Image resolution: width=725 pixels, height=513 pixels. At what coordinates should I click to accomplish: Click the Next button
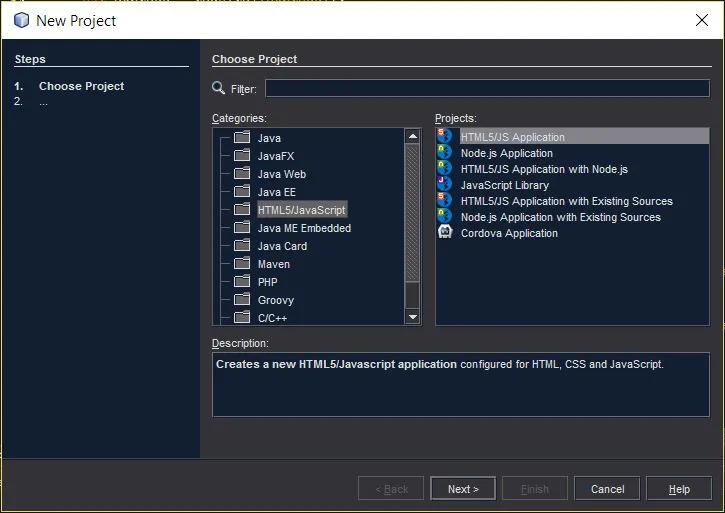[x=463, y=488]
